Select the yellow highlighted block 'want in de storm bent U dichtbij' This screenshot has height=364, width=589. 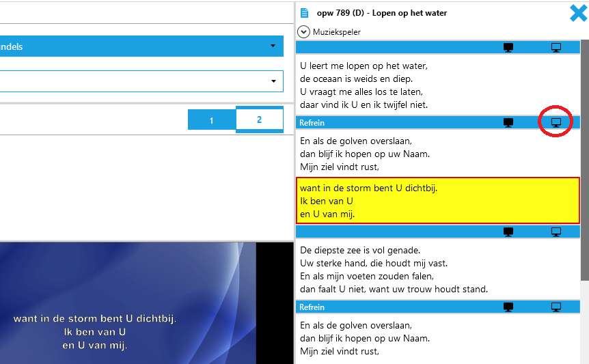[438, 201]
